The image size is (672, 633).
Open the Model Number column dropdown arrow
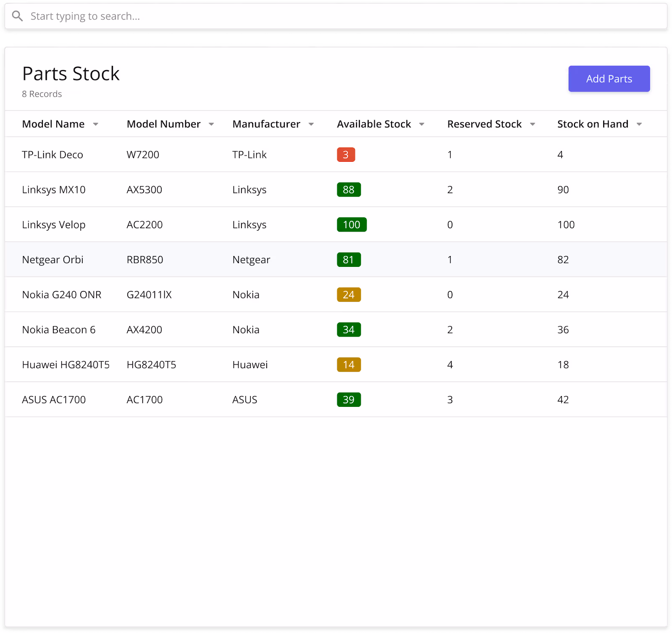click(x=211, y=124)
